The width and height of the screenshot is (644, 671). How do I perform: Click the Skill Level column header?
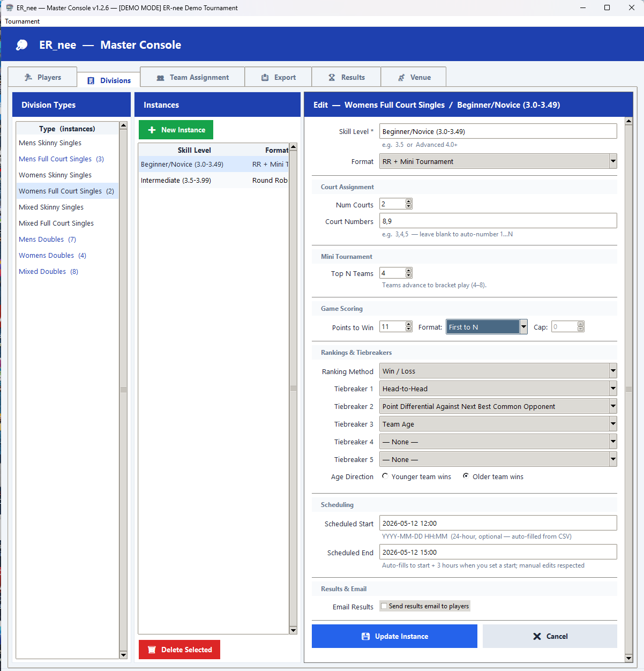pyautogui.click(x=194, y=150)
